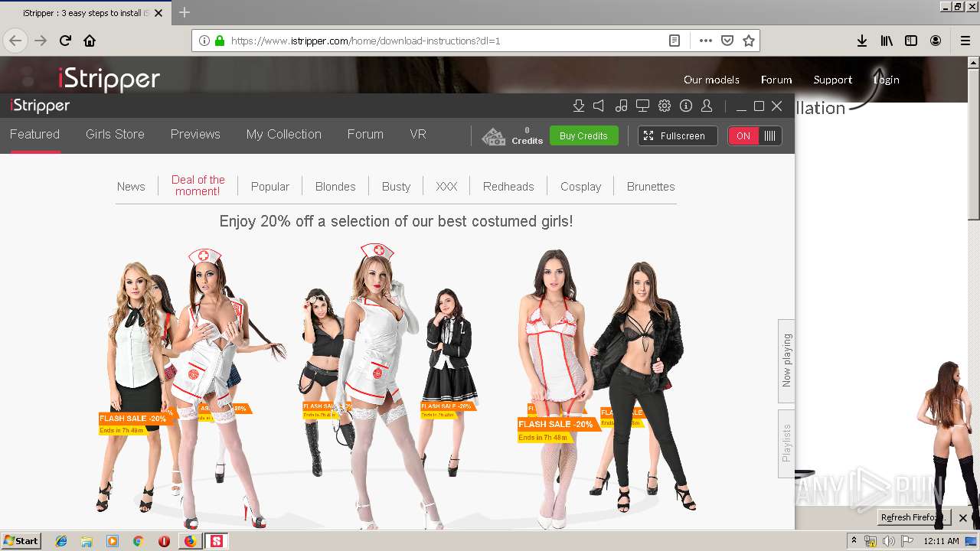Screen dimensions: 980x551
Task: Click the credits money icon
Action: [x=493, y=136]
